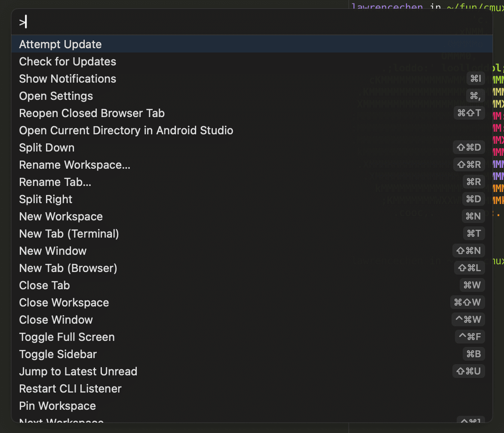Toggle Sidebar via command list
The image size is (504, 433).
(x=58, y=354)
